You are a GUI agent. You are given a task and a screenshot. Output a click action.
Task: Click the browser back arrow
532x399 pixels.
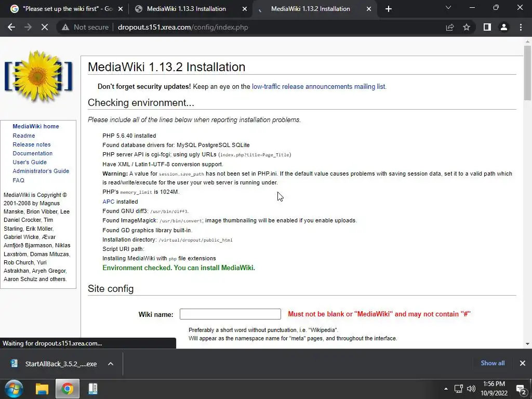11,27
